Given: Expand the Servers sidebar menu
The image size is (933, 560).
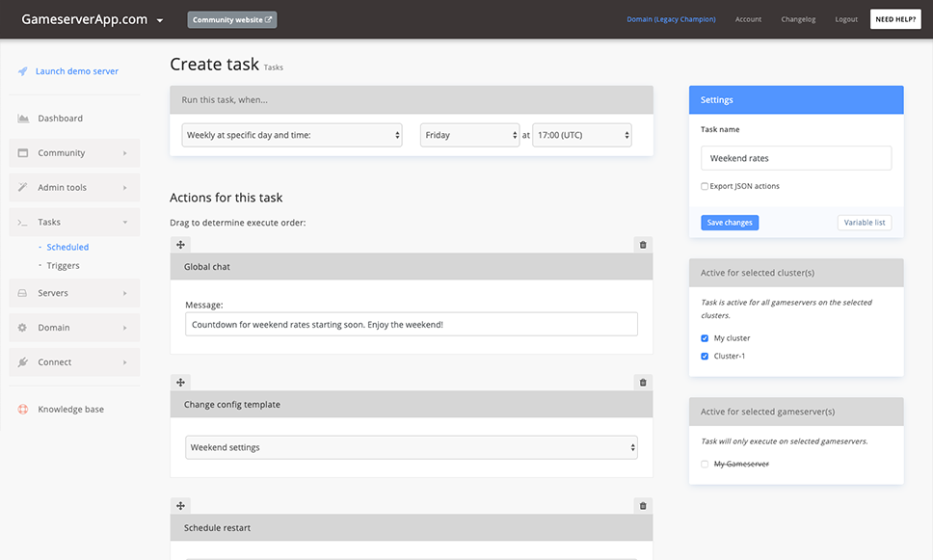Looking at the screenshot, I should (74, 293).
